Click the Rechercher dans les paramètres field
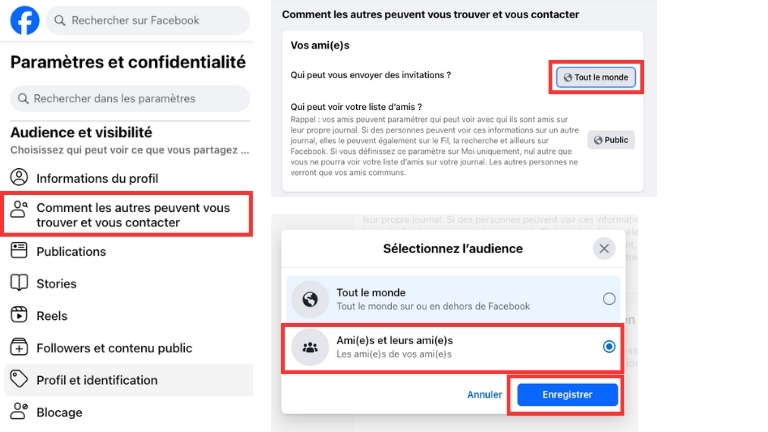This screenshot has height=432, width=768. tap(128, 99)
